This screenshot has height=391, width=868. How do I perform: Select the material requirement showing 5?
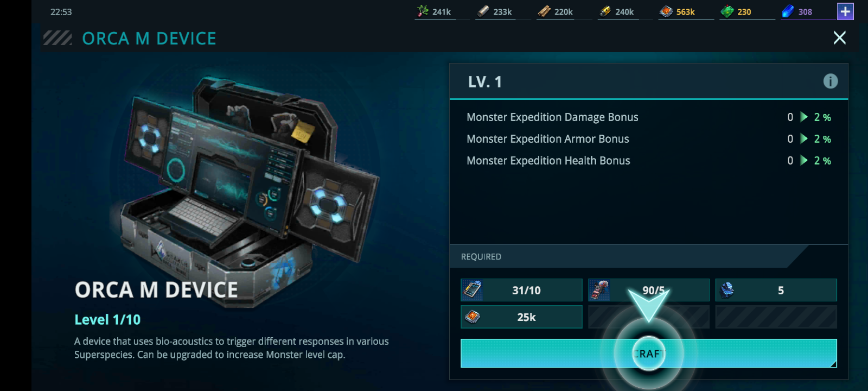tap(776, 290)
